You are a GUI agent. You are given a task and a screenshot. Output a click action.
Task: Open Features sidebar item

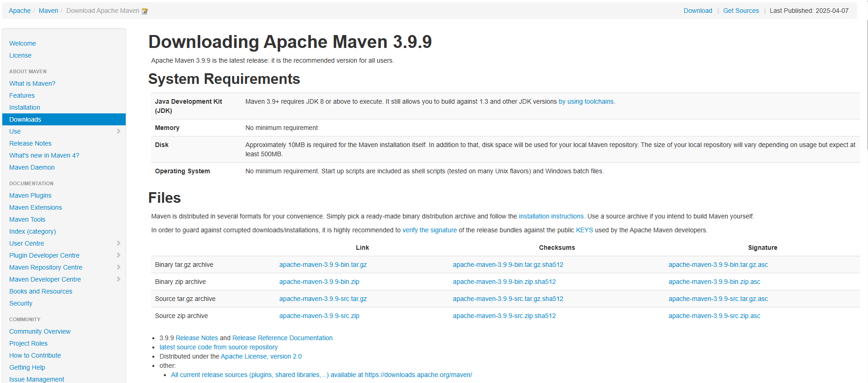pos(22,95)
